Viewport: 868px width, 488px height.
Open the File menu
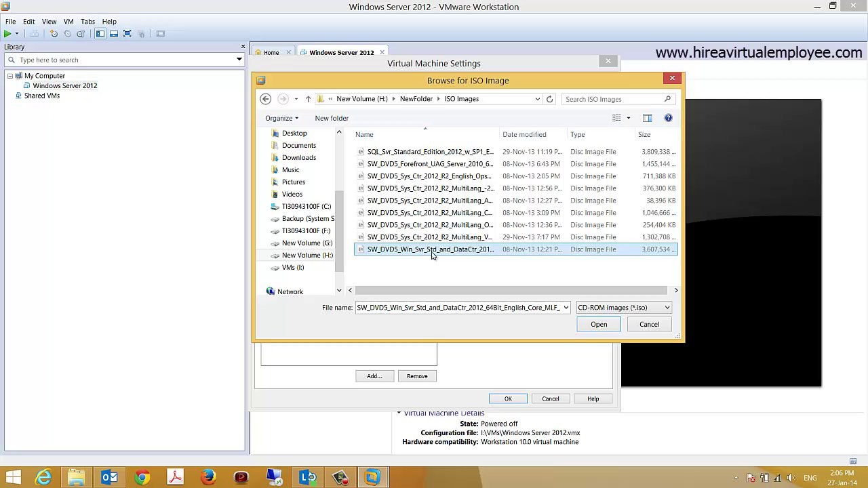pyautogui.click(x=11, y=22)
